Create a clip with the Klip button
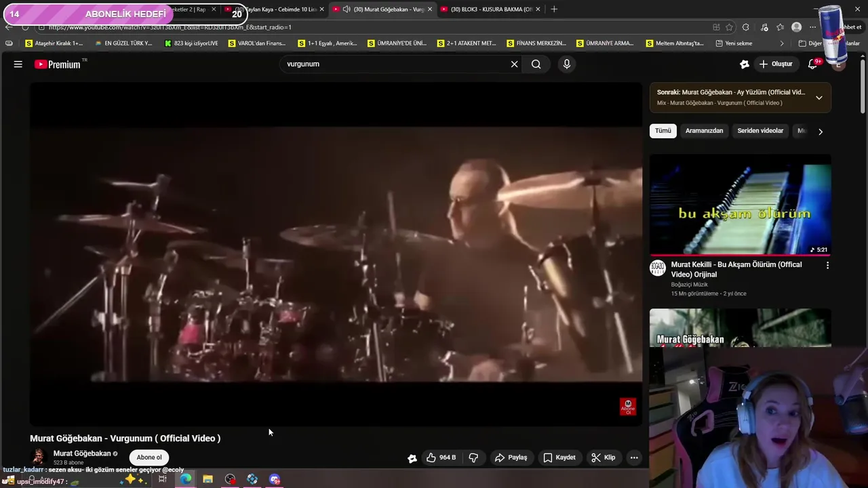 [x=603, y=457]
